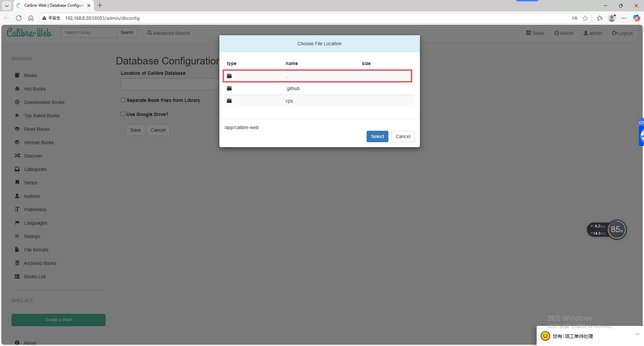Open Hot Books in sidebar
This screenshot has height=346, width=644.
[x=35, y=89]
